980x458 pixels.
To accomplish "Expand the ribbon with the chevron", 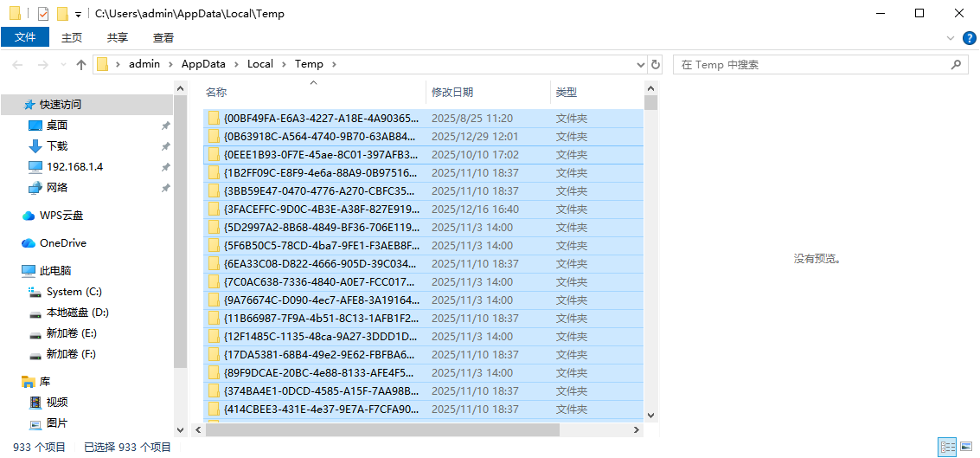I will click(951, 38).
